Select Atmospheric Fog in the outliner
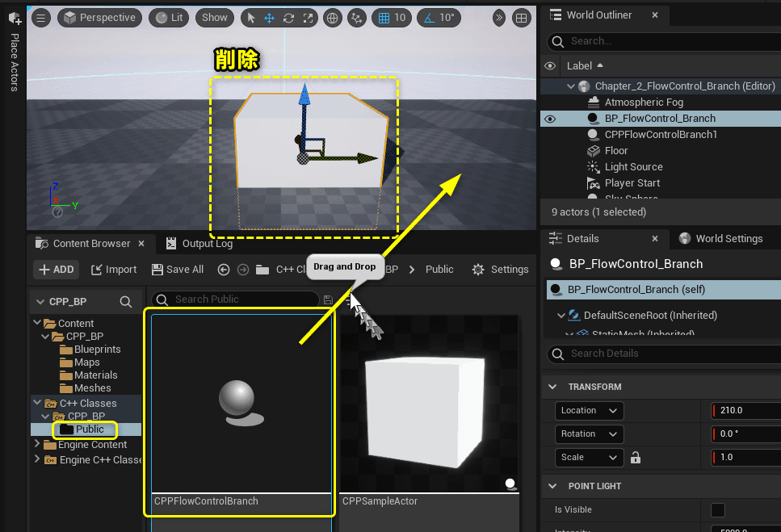The image size is (781, 532). tap(644, 103)
